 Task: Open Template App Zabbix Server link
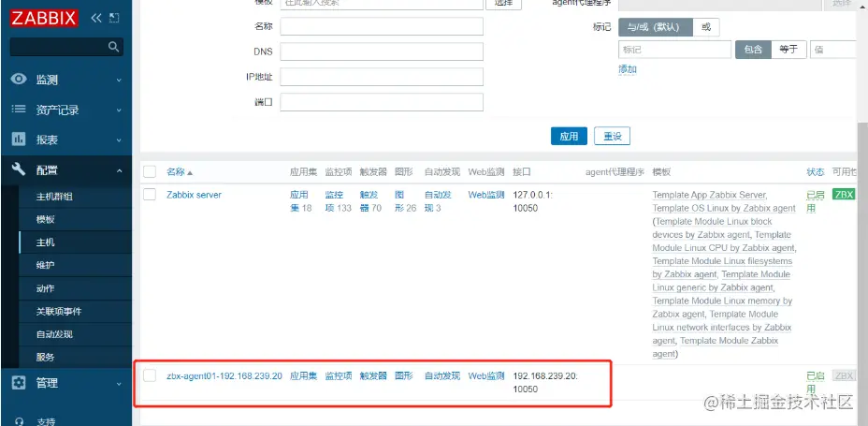point(709,195)
